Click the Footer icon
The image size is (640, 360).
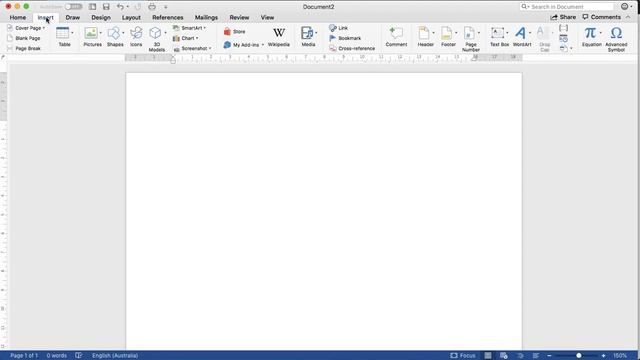click(447, 33)
